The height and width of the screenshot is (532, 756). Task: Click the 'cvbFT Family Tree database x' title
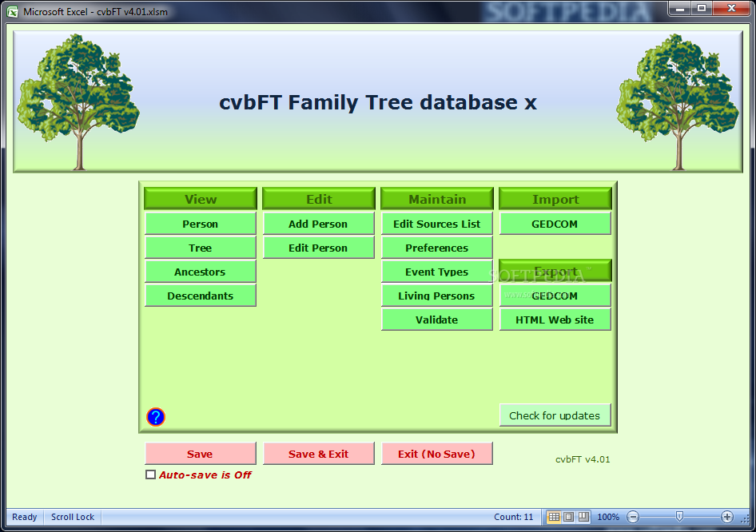pyautogui.click(x=378, y=102)
